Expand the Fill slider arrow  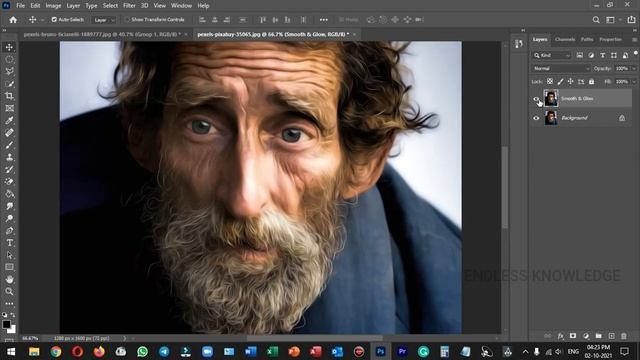pyautogui.click(x=634, y=82)
